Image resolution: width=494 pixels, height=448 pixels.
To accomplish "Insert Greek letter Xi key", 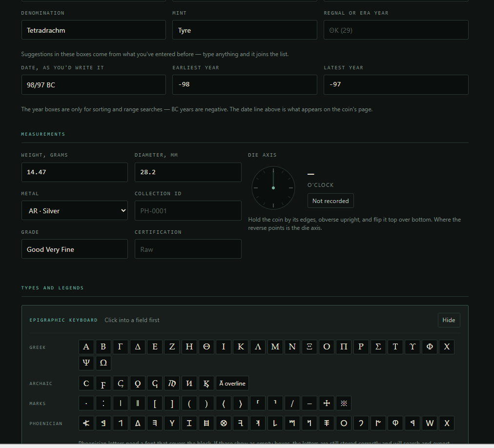I will click(309, 347).
